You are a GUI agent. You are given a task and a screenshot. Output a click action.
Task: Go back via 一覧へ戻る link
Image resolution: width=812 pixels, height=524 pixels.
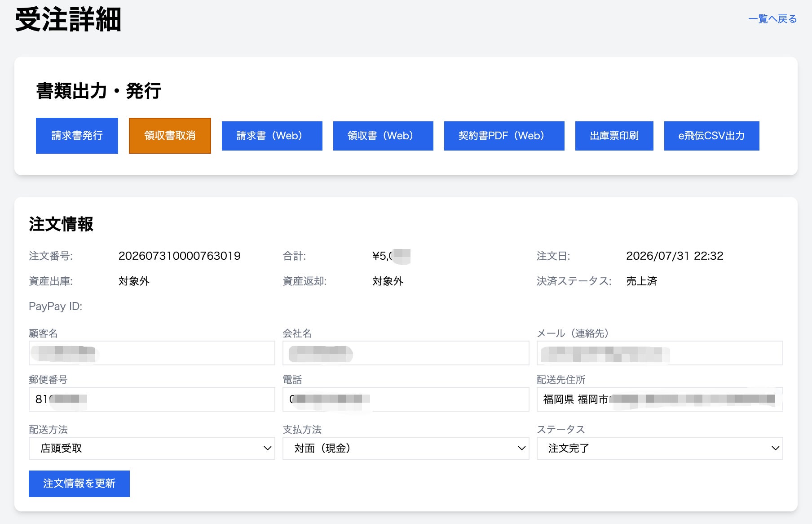coord(772,19)
